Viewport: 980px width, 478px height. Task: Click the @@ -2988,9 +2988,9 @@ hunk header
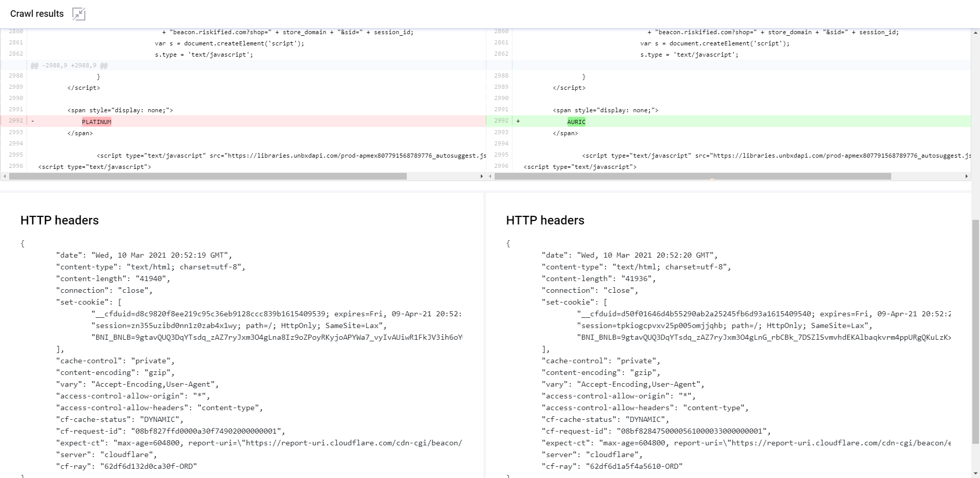pos(69,65)
